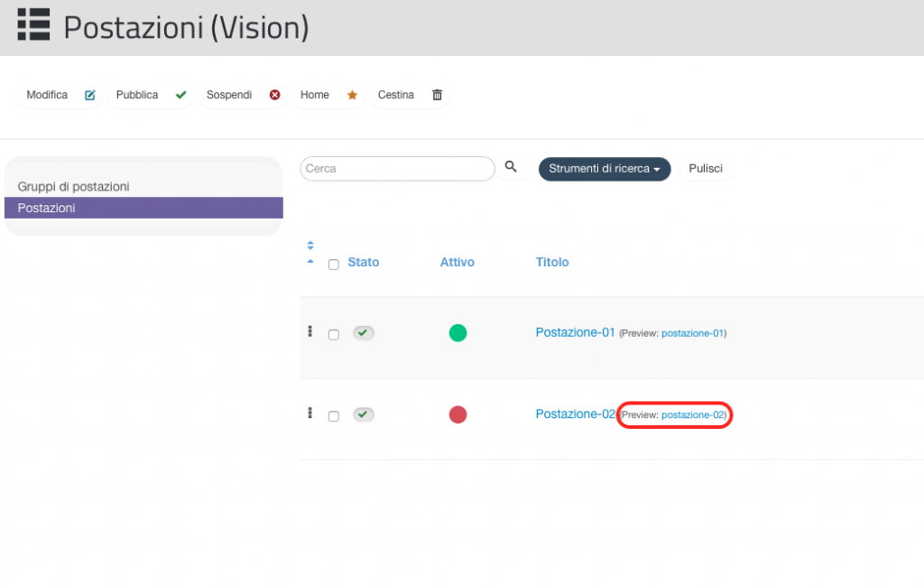Tick the select-all checkbox next to Stato
This screenshot has height=586, width=924.
click(x=334, y=265)
